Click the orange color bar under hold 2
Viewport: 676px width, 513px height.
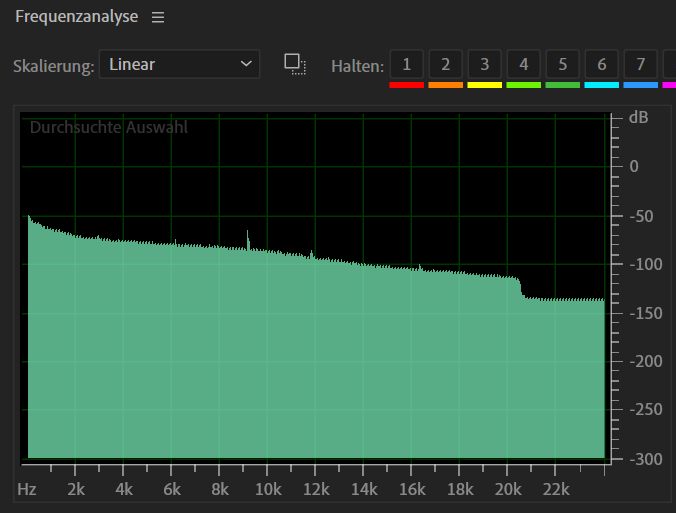(x=445, y=85)
